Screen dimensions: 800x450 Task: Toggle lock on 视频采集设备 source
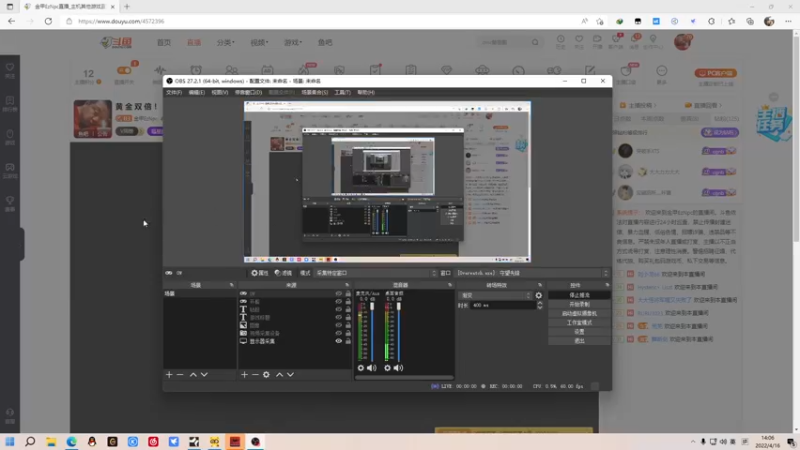tap(348, 333)
